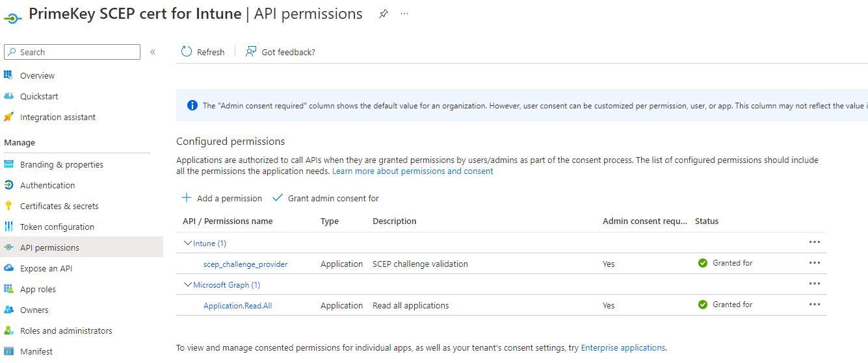Click Add a permission button
This screenshot has width=868, height=363.
(x=222, y=198)
